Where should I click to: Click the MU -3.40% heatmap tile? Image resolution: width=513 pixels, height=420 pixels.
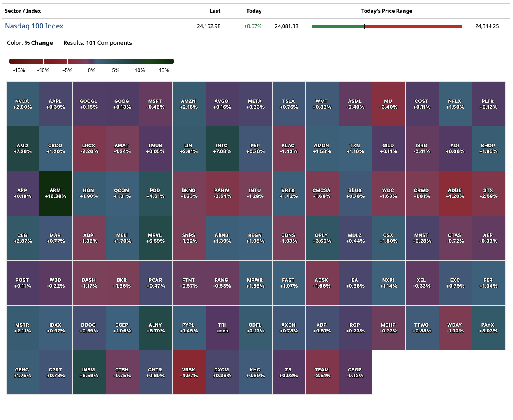pyautogui.click(x=388, y=104)
